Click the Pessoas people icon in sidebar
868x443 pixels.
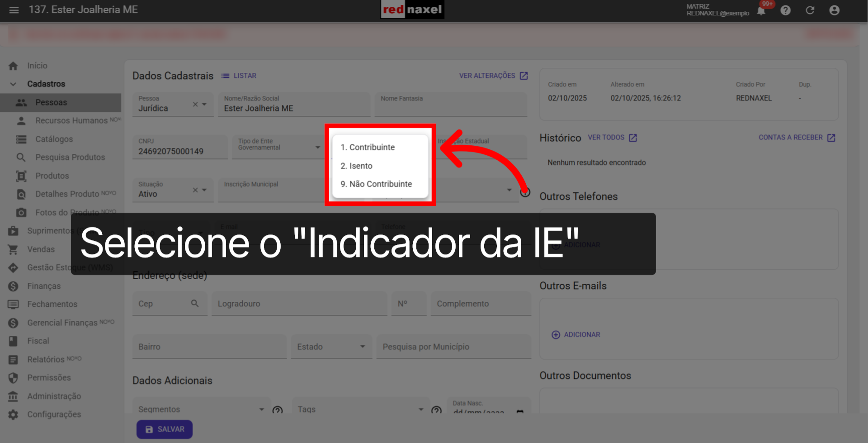tap(21, 102)
